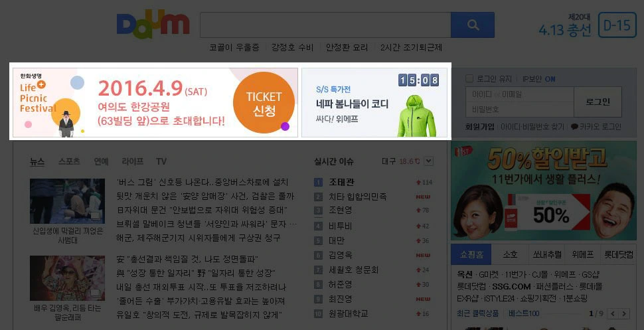
Task: Open thumbnail of 배우 김영옥 news
Action: (x=67, y=278)
